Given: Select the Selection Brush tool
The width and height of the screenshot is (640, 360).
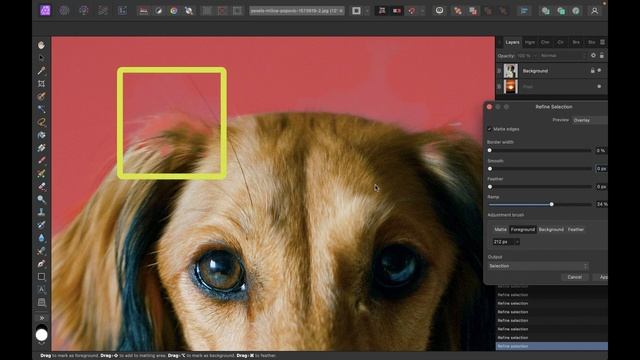Looking at the screenshot, I should click(41, 96).
